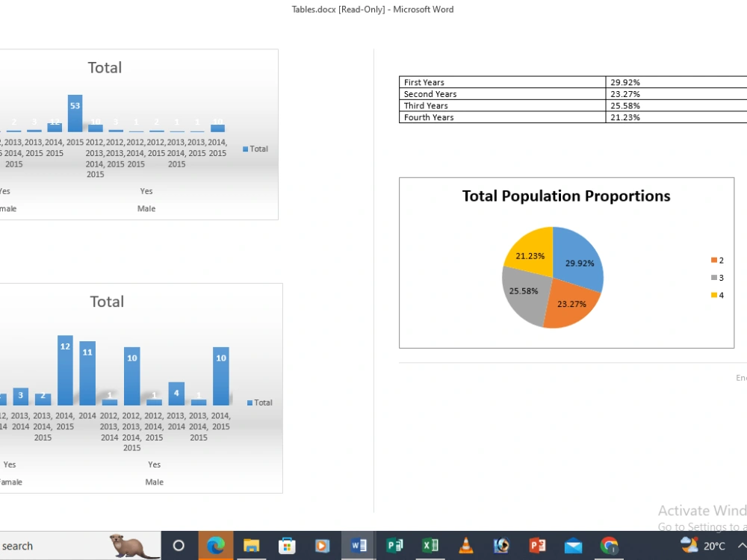Click the bar labeled 12 in lower chart
This screenshot has width=747, height=560.
coord(65,370)
